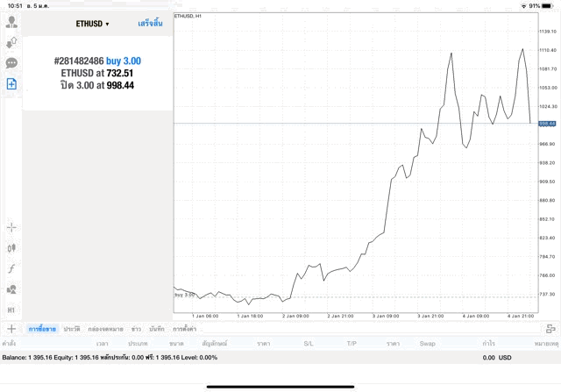This screenshot has width=561, height=392.
Task: Open the บันทึก journal tab
Action: tap(157, 329)
